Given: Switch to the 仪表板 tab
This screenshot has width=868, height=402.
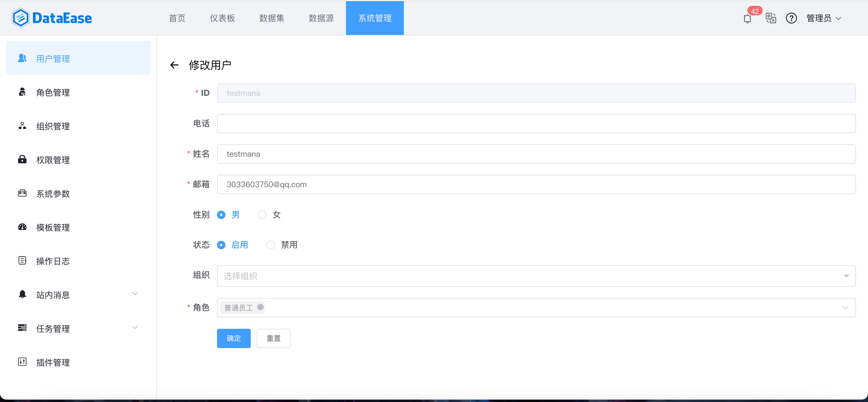Looking at the screenshot, I should [x=222, y=18].
